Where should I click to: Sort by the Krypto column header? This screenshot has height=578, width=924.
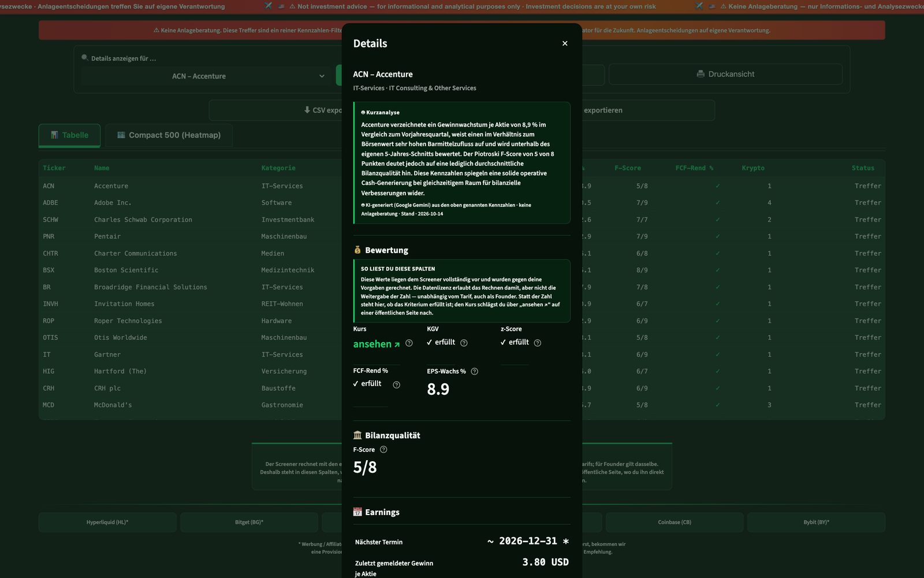(x=753, y=168)
